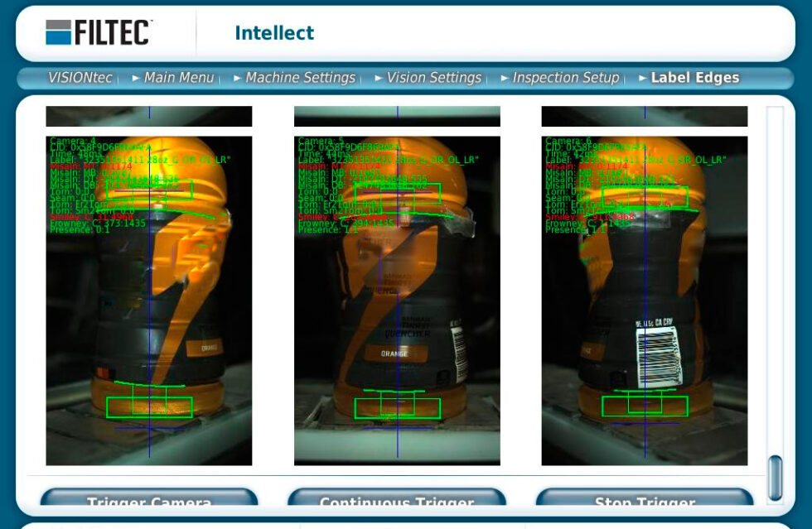Click the scrollbar thumb on the right
The height and width of the screenshot is (529, 812).
774,476
